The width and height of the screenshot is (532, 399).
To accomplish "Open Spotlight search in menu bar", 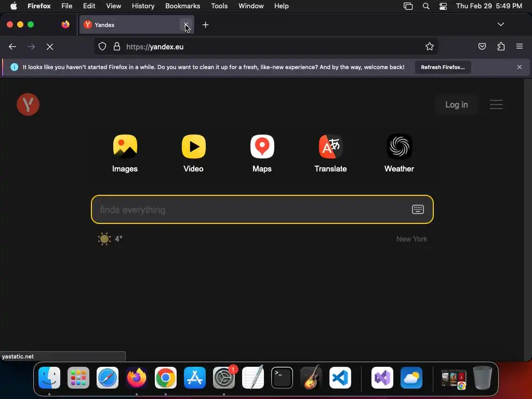I will pyautogui.click(x=426, y=6).
